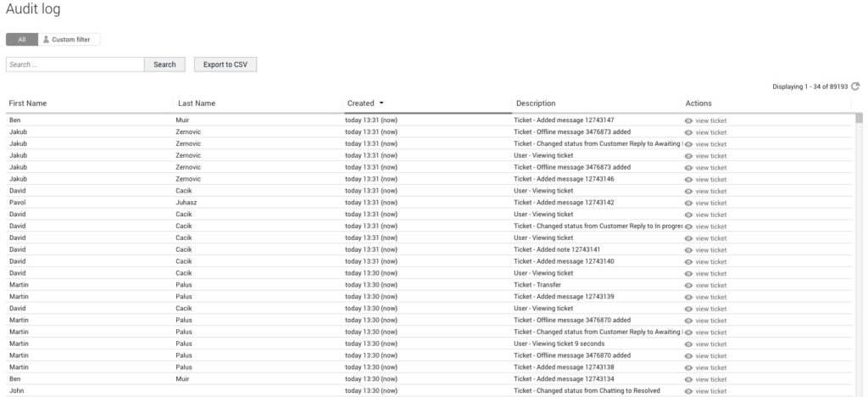Click the Description column header

(536, 103)
